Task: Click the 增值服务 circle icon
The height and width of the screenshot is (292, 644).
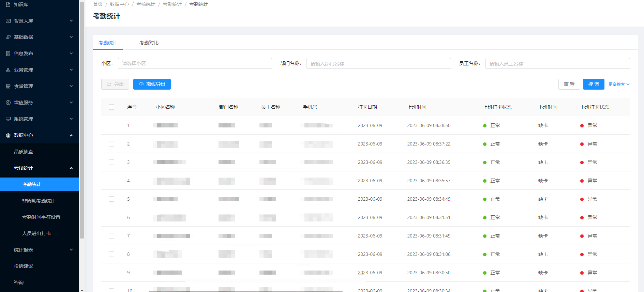Action: click(8, 103)
